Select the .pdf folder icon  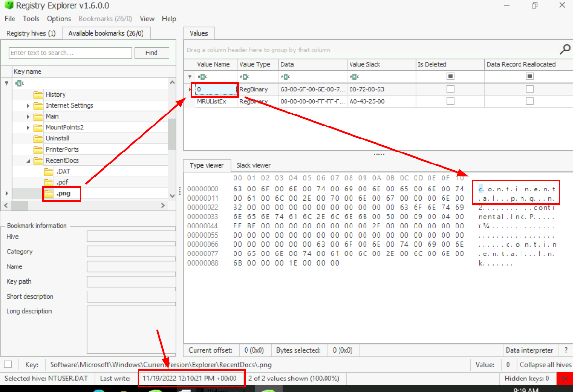click(x=49, y=182)
